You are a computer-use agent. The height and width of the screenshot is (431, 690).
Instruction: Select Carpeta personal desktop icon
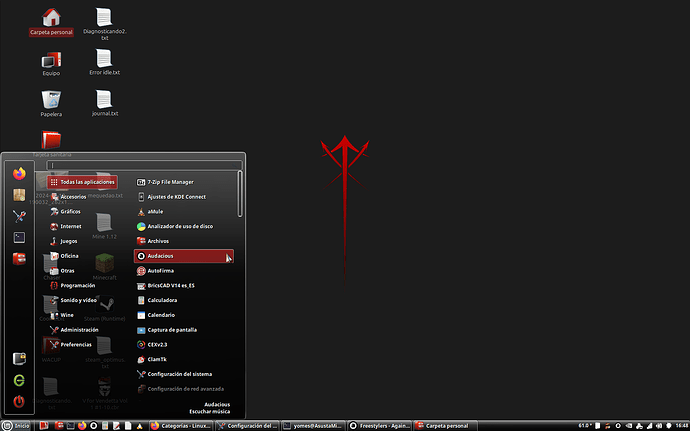pyautogui.click(x=51, y=22)
